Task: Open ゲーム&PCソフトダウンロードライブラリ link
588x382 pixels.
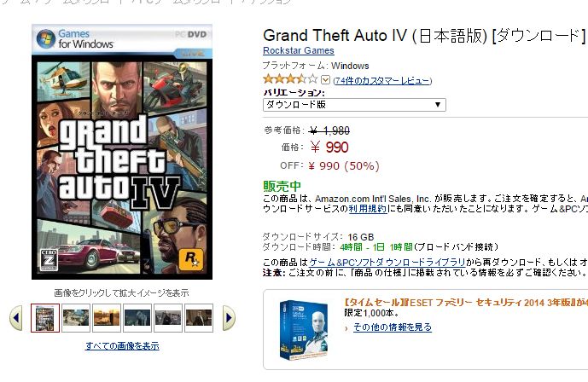Action: pos(387,262)
